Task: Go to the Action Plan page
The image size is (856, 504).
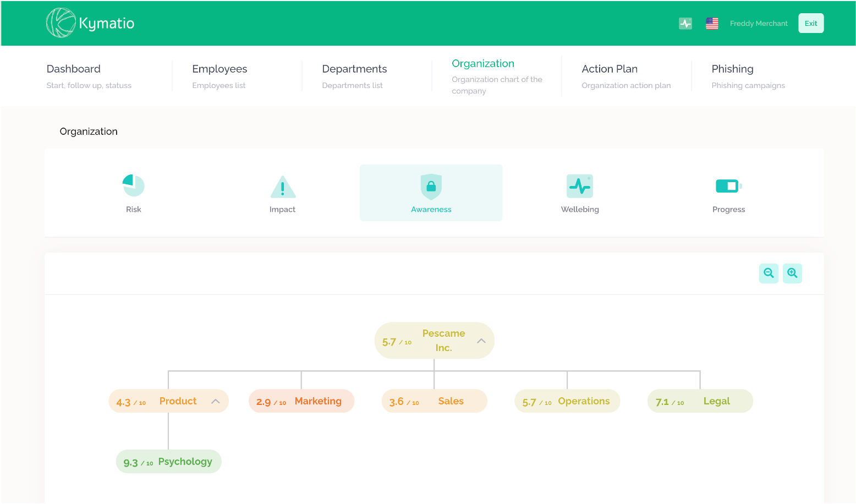Action: (610, 69)
